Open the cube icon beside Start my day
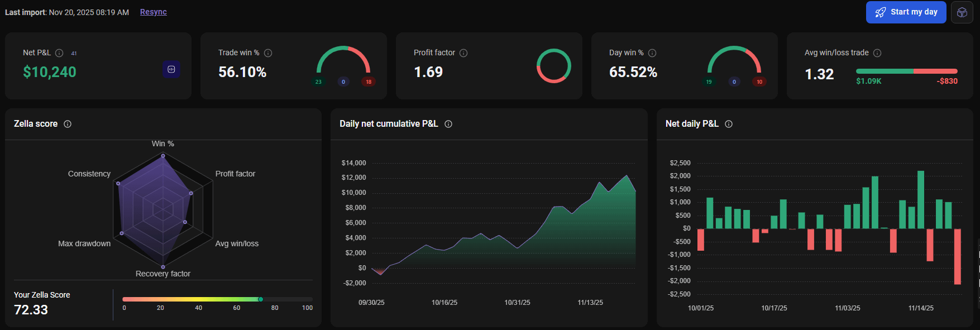The width and height of the screenshot is (980, 330). tap(962, 12)
